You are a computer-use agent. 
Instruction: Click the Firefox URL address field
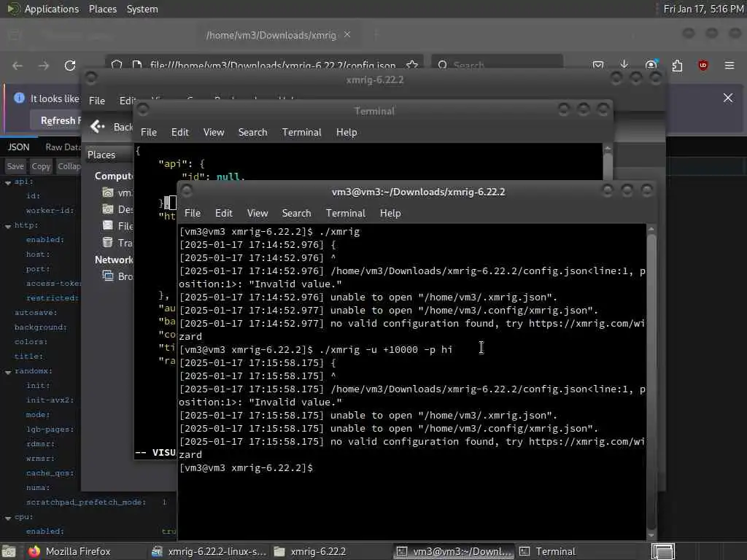coord(273,65)
